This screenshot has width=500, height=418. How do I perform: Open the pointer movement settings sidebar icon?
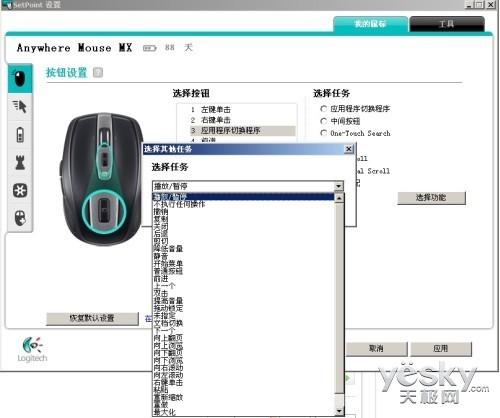tap(20, 106)
